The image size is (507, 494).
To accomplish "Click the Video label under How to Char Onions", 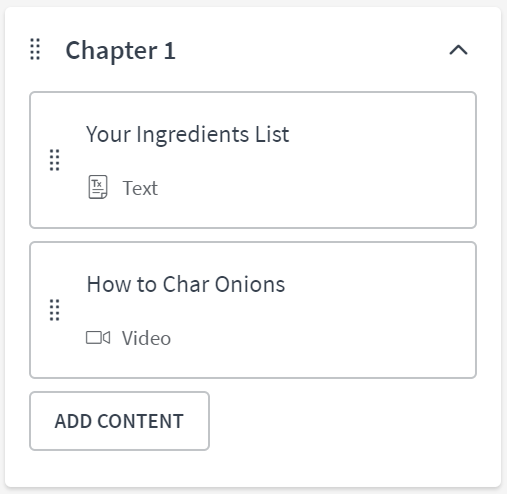I will (x=146, y=338).
